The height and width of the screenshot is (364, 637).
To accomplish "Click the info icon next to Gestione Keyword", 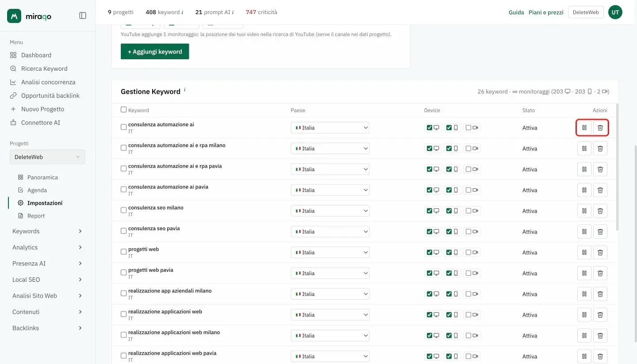I will click(x=184, y=90).
